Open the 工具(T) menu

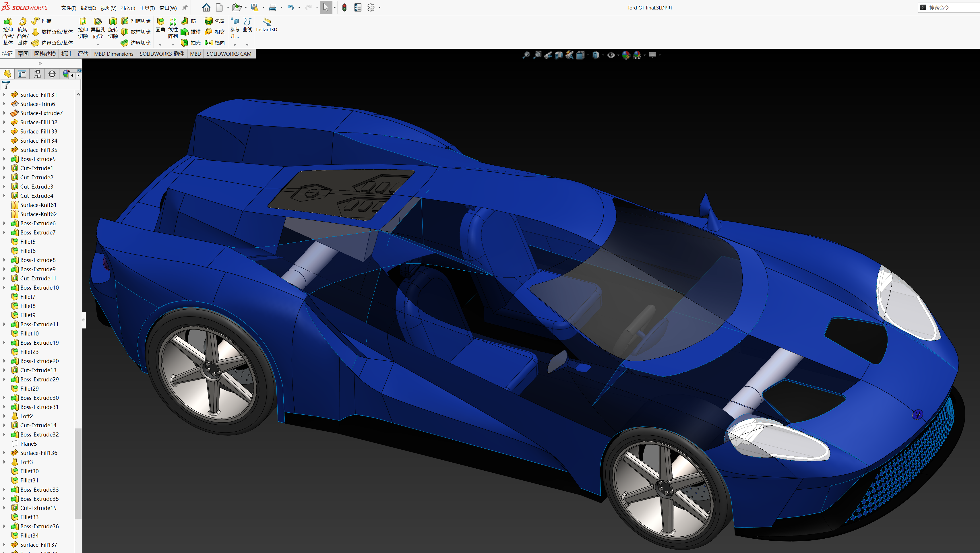pos(147,8)
